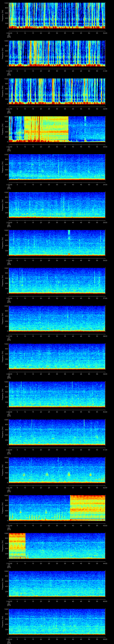Select the '2:34:00' start time label
Viewport: 114px width, 644px height.
[x=9, y=223]
